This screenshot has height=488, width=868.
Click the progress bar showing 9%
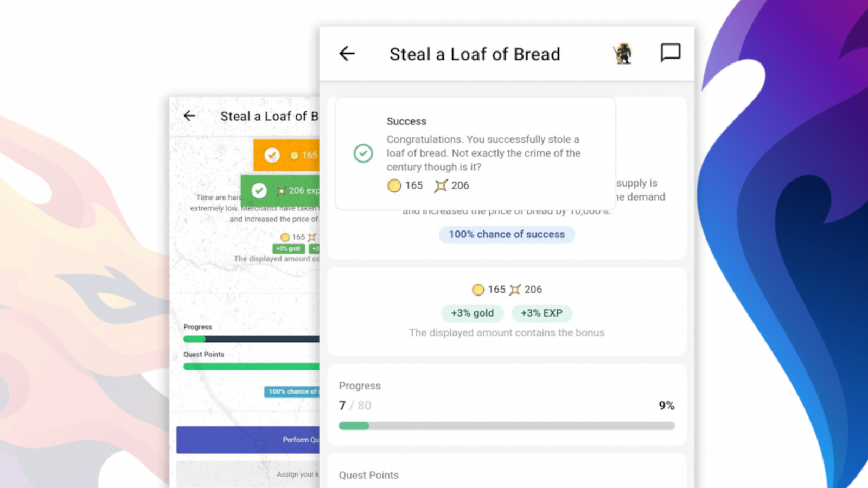pos(506,426)
